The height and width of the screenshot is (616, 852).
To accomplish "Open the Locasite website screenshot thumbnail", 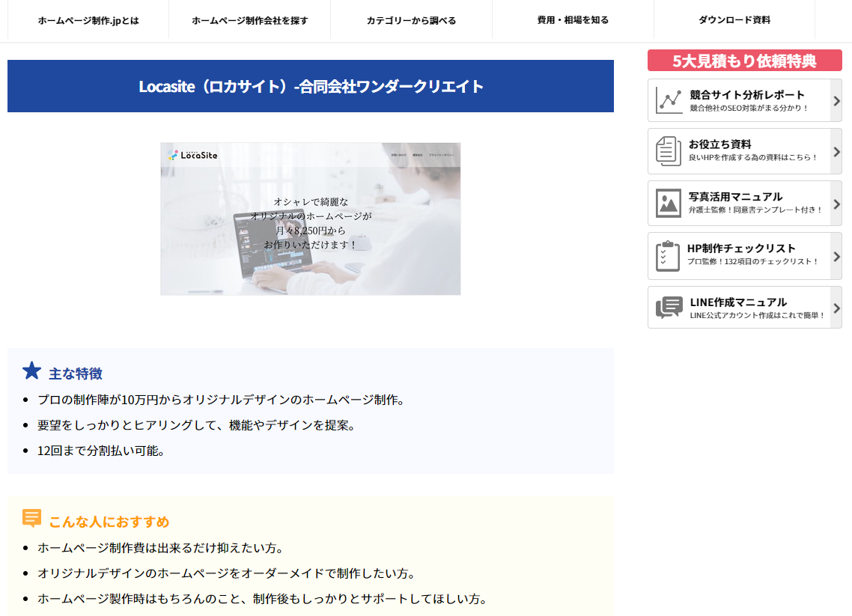I will click(x=310, y=219).
